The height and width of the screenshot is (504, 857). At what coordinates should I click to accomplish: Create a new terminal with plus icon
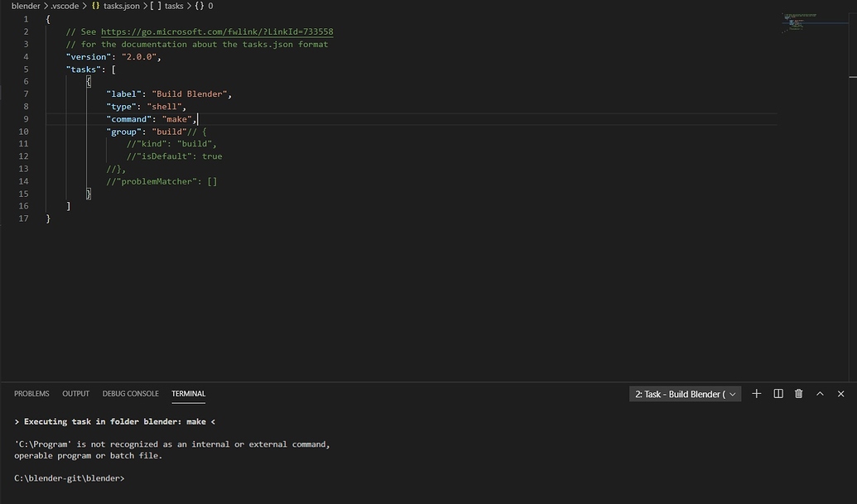757,394
